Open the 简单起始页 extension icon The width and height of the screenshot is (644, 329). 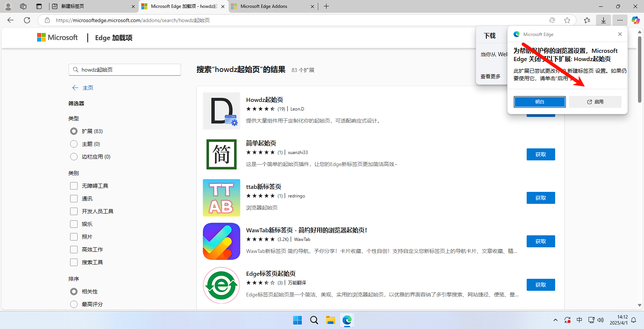[x=222, y=154]
